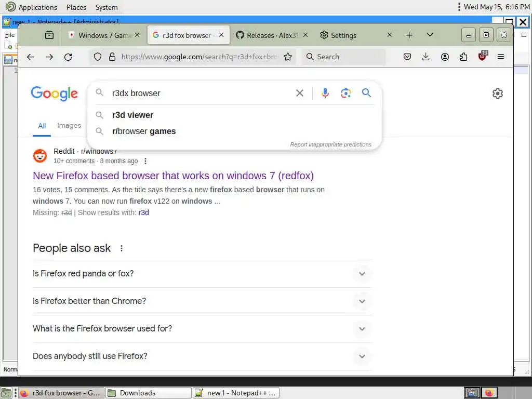Open New Firefox based browser Reddit result
Image resolution: width=532 pixels, height=399 pixels.
(173, 176)
